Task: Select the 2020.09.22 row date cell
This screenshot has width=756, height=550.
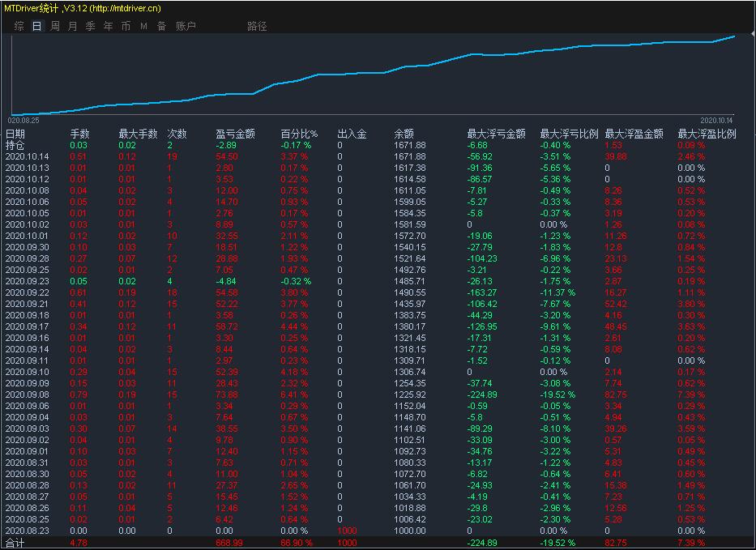Action: point(27,292)
